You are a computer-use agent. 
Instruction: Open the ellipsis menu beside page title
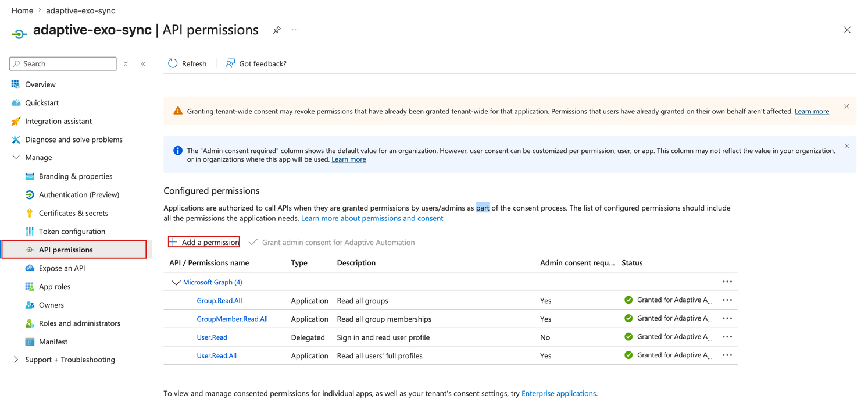(295, 30)
